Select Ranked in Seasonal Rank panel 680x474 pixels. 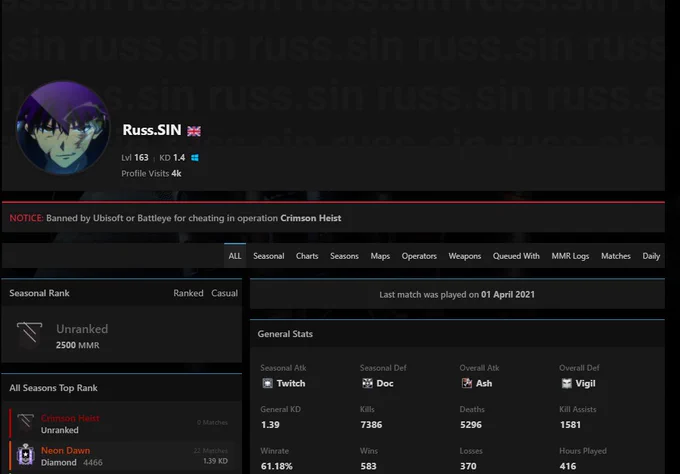[x=188, y=293]
